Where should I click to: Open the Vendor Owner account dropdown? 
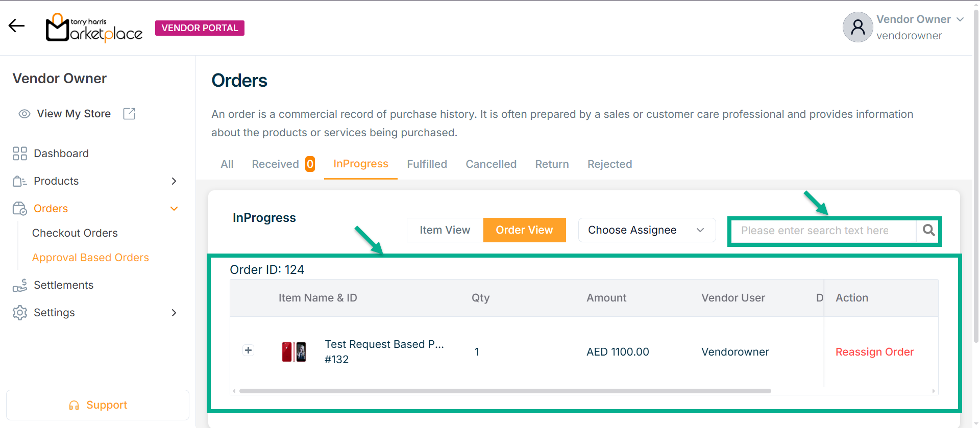960,19
